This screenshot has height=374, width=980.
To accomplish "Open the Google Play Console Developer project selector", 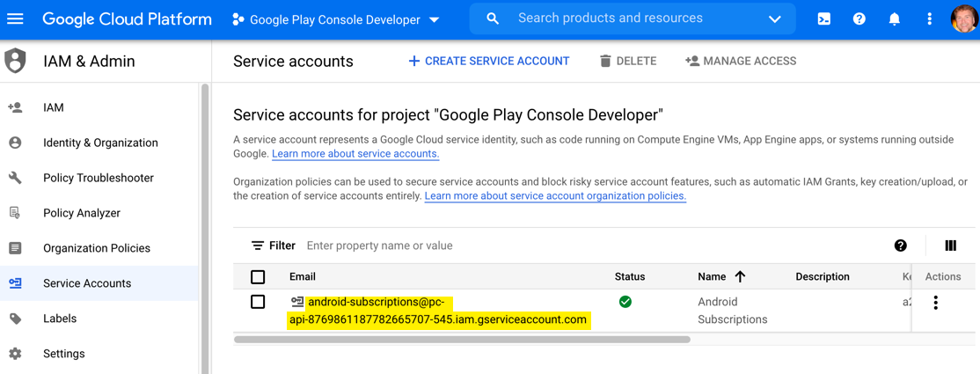I will [336, 19].
